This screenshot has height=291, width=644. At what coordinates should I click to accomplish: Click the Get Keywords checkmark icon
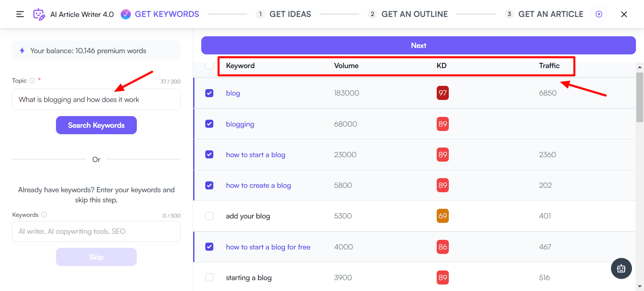point(126,14)
